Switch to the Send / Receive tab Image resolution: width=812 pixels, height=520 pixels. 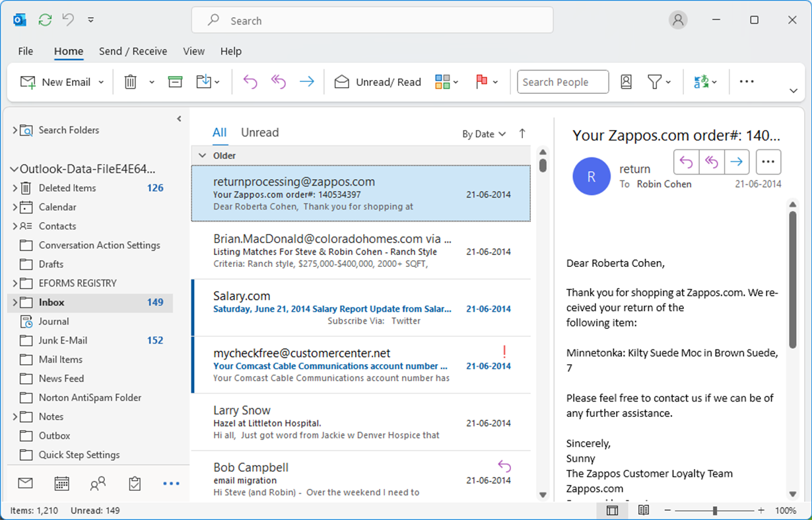tap(133, 51)
